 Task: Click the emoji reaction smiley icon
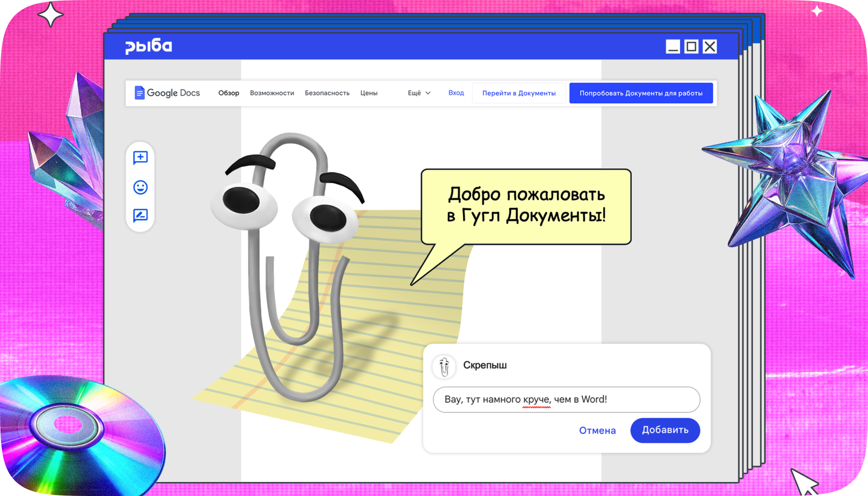(141, 187)
